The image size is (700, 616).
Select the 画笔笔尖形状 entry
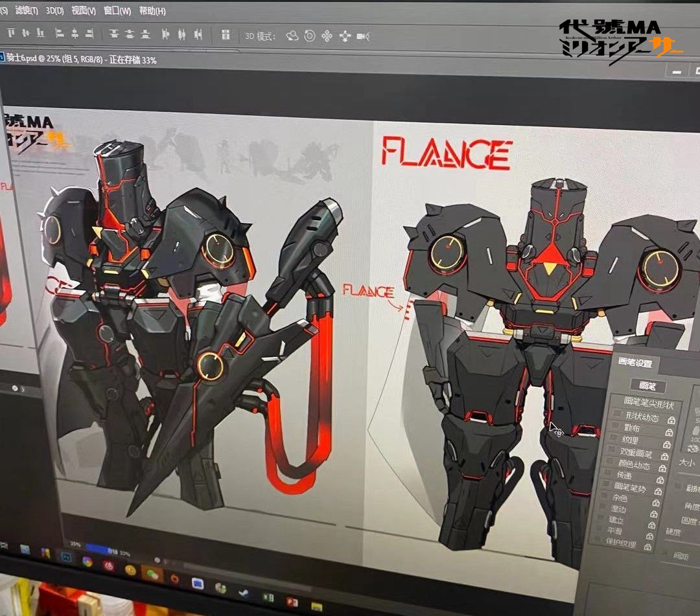click(648, 404)
